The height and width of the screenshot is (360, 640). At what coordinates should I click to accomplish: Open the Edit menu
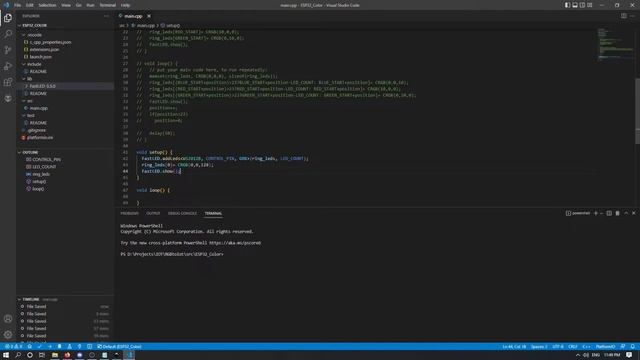[x=30, y=5]
